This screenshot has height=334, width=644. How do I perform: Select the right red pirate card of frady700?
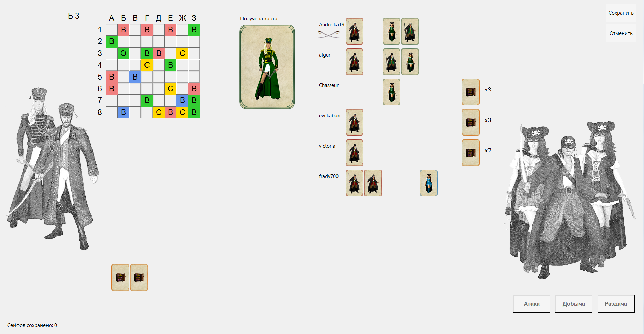[373, 183]
